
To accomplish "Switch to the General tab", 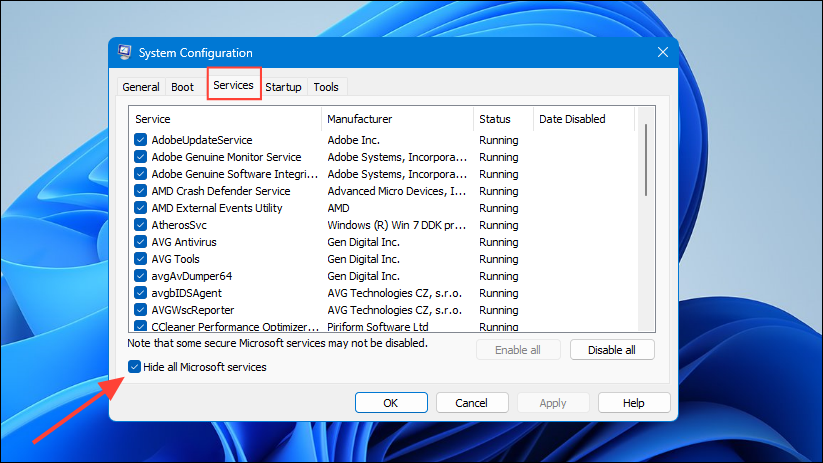I will point(141,87).
